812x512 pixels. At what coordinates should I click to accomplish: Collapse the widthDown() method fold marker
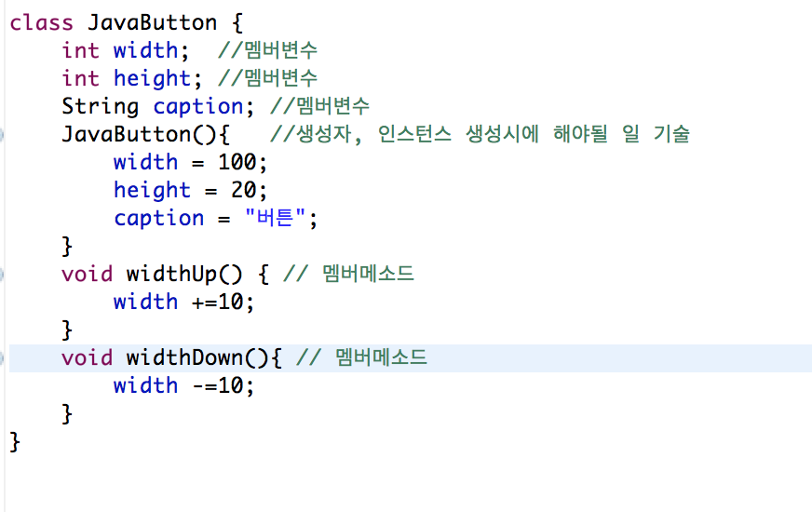tap(2, 358)
